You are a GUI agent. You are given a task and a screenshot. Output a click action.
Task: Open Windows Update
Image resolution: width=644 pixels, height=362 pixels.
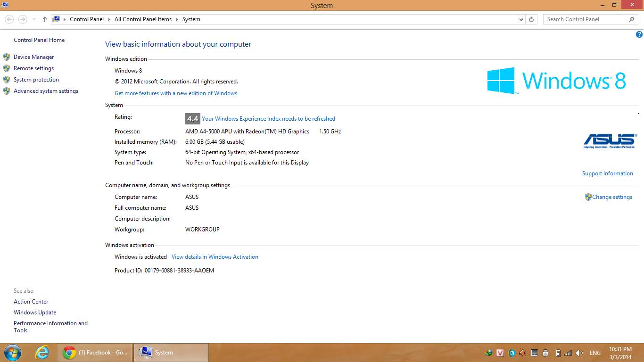[35, 313]
